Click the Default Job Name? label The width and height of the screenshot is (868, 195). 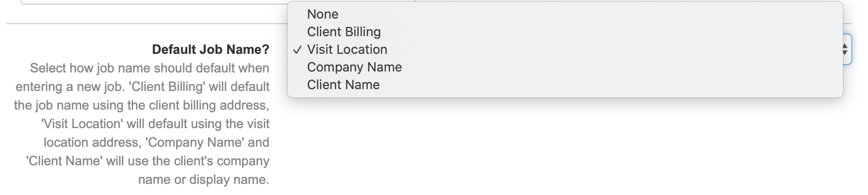pos(211,50)
